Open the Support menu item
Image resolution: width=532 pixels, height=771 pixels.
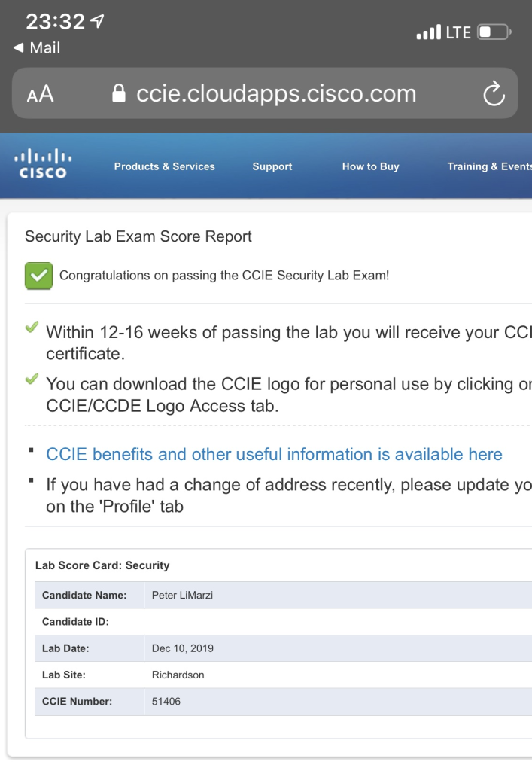[x=272, y=166]
